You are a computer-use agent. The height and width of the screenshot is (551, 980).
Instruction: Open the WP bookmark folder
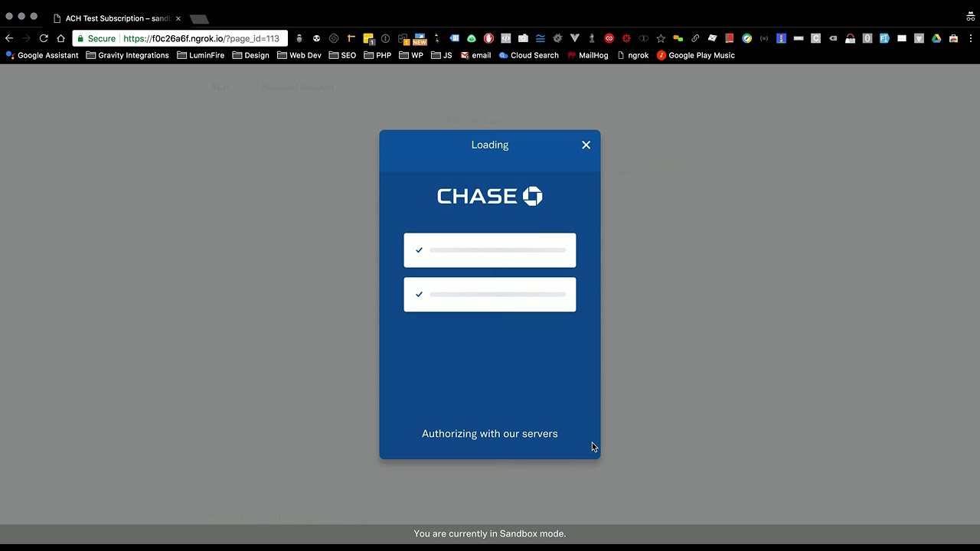pyautogui.click(x=411, y=55)
